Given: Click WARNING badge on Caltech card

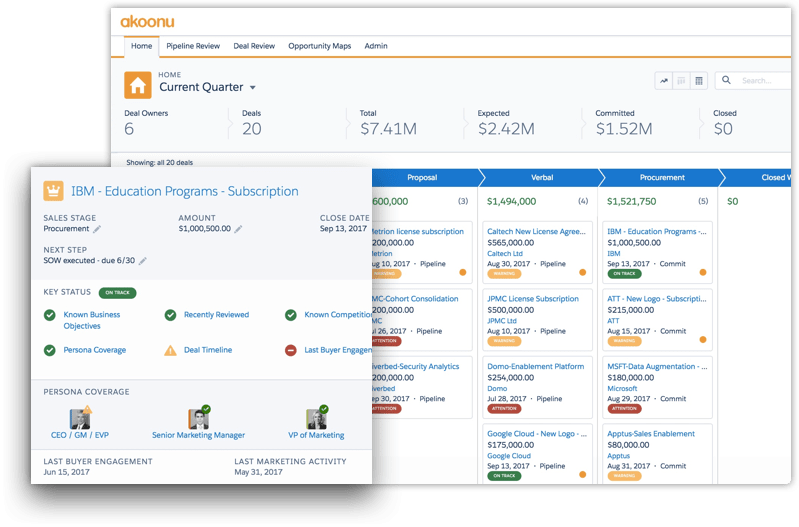Looking at the screenshot, I should [504, 274].
